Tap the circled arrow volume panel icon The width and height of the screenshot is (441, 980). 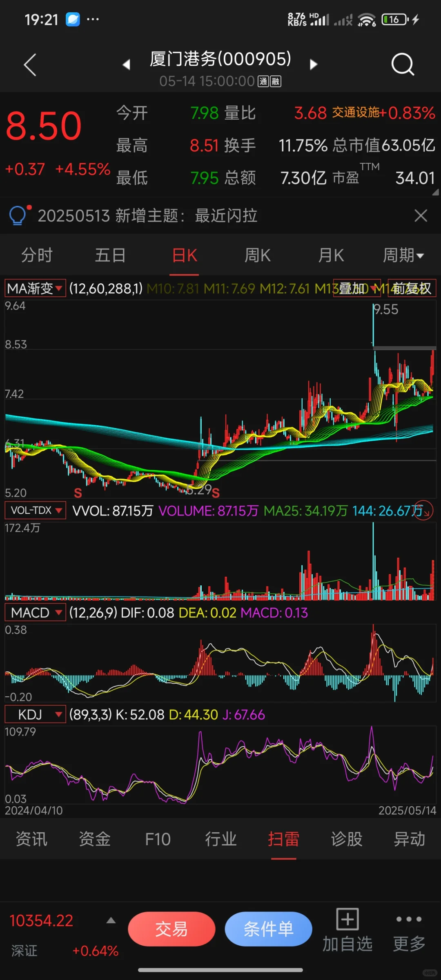coord(423,510)
